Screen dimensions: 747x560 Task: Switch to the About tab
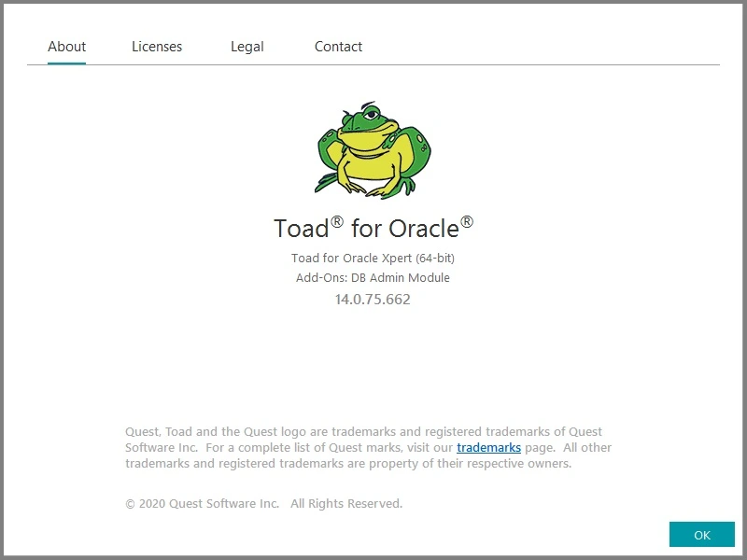click(66, 47)
